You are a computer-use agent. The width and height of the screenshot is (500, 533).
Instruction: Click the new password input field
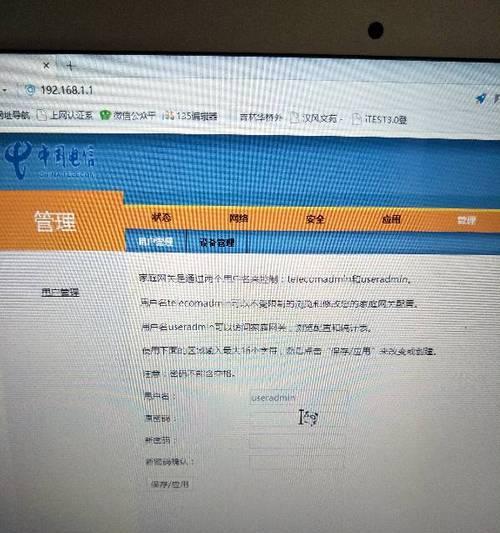click(x=297, y=441)
